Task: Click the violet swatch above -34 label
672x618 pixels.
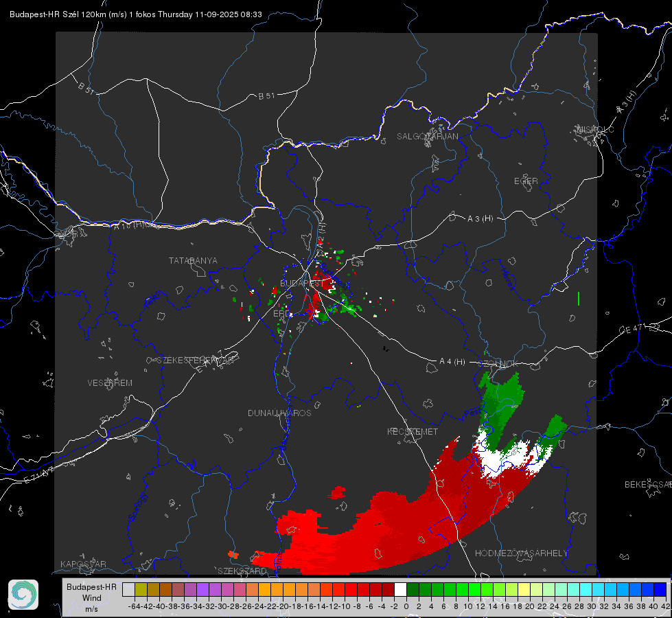Action: pos(202,589)
